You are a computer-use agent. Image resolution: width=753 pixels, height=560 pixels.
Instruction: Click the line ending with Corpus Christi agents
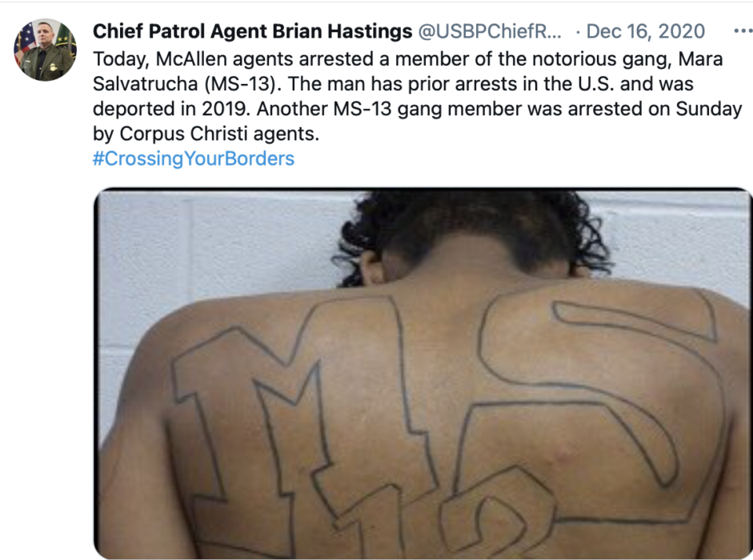point(206,134)
